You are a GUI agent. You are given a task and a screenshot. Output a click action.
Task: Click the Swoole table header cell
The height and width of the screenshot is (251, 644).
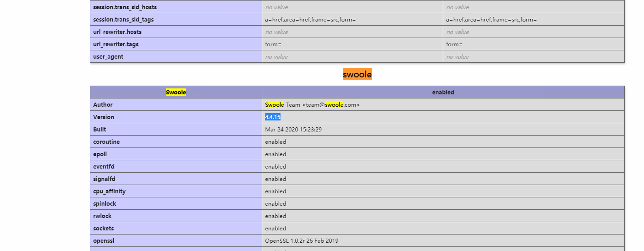tap(176, 92)
